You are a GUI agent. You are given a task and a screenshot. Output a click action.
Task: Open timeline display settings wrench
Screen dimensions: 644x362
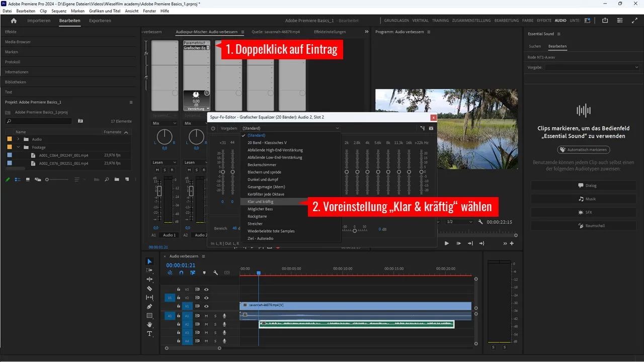(215, 273)
